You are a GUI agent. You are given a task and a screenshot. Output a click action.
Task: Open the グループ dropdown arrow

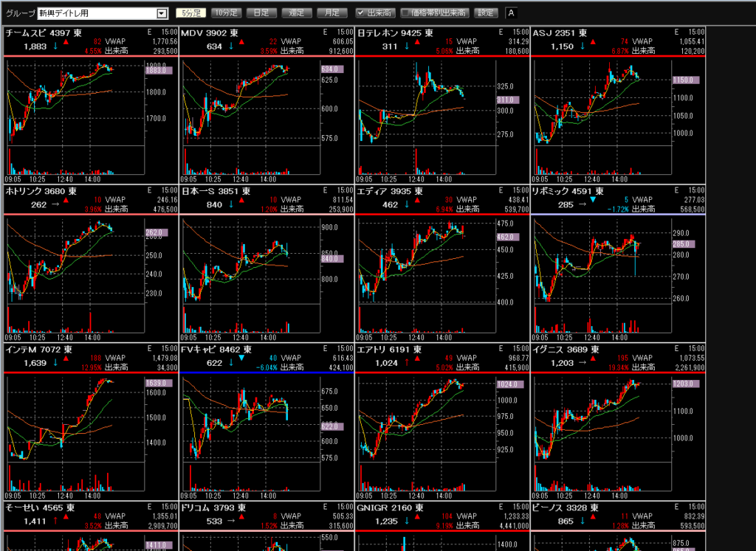[x=162, y=13]
